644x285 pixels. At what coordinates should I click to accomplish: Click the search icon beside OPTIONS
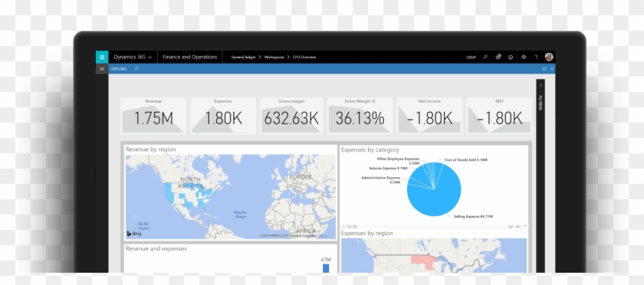(x=136, y=69)
